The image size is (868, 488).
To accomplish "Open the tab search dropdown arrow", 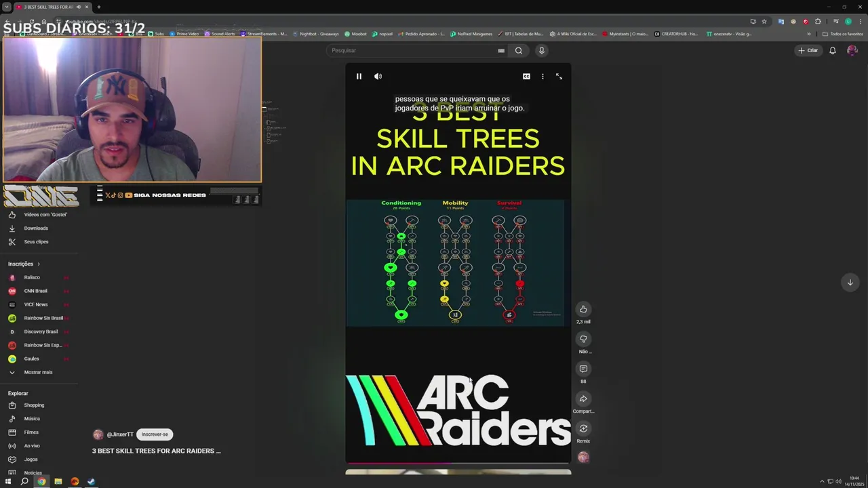I will coord(6,7).
